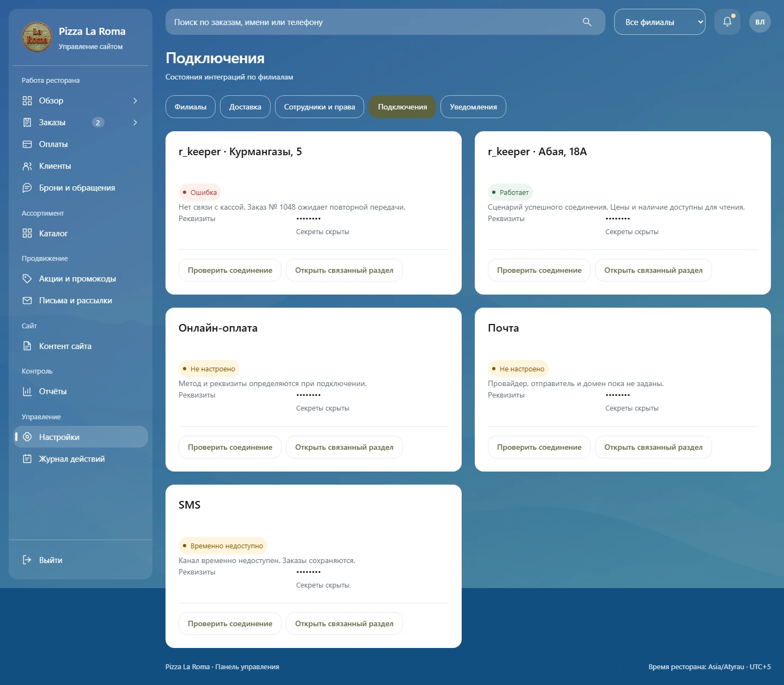The height and width of the screenshot is (685, 784).
Task: Open related section for Почта
Action: 653,447
